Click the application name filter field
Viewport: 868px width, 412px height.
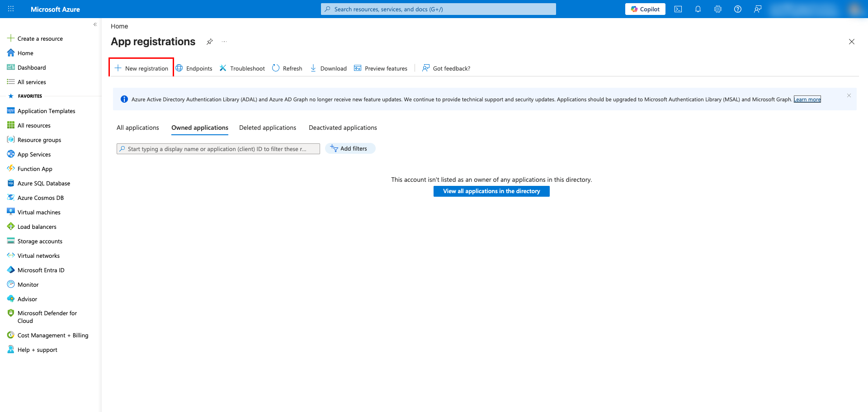coord(218,149)
